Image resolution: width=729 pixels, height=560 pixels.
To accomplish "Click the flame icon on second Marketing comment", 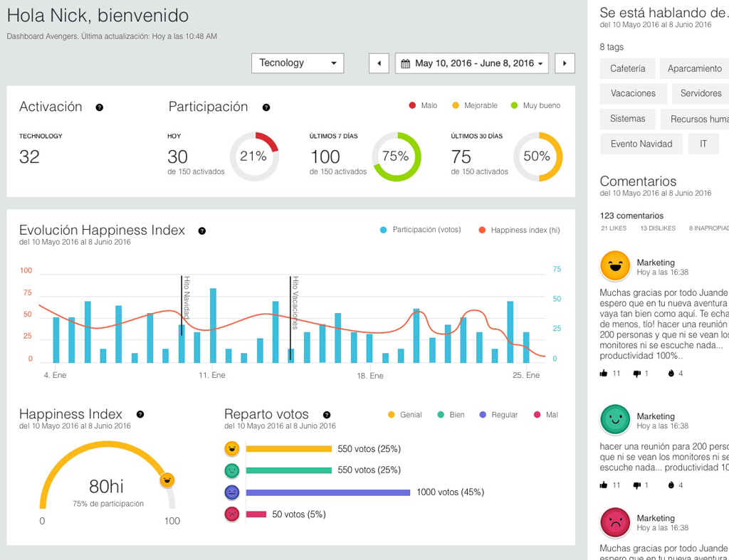I will (671, 485).
